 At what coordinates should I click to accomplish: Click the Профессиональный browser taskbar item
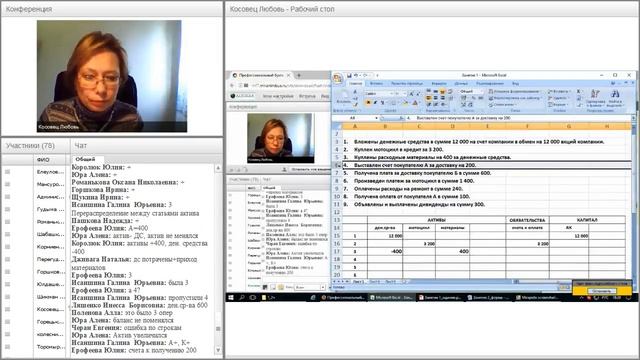[x=343, y=298]
